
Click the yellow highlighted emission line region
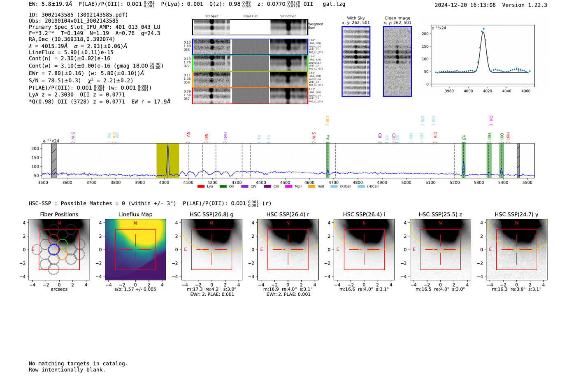click(167, 160)
